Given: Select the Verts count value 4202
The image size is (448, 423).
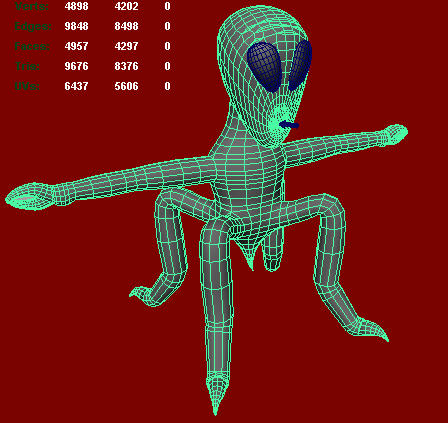Looking at the screenshot, I should click(126, 6).
